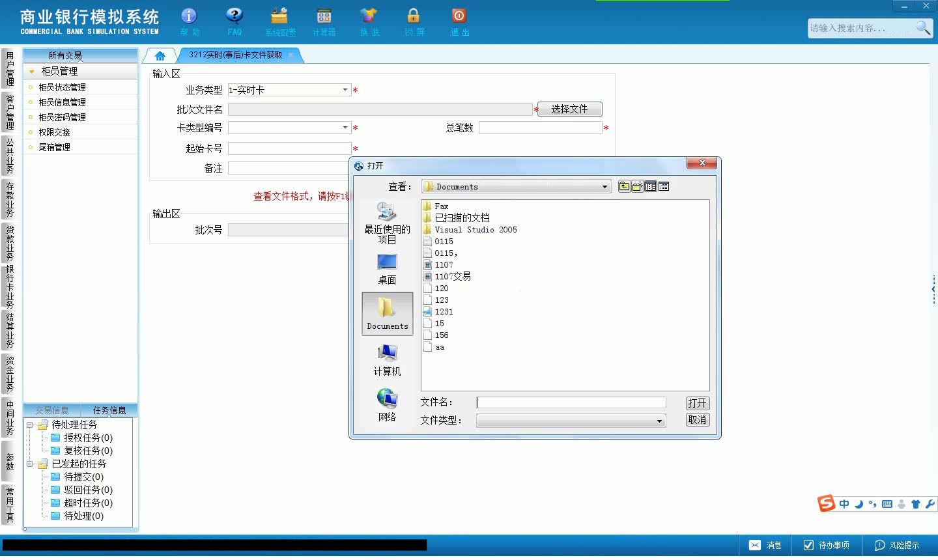938x560 pixels.
Task: Click the Sogou input method logo
Action: click(x=827, y=503)
